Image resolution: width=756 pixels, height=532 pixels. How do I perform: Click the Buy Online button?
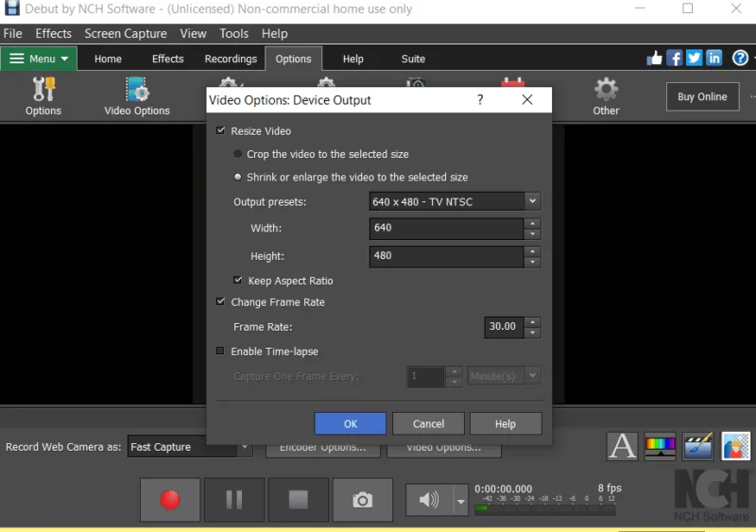702,96
